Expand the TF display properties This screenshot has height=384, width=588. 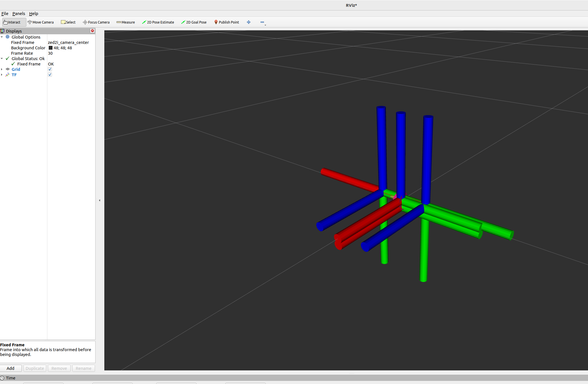pyautogui.click(x=2, y=75)
